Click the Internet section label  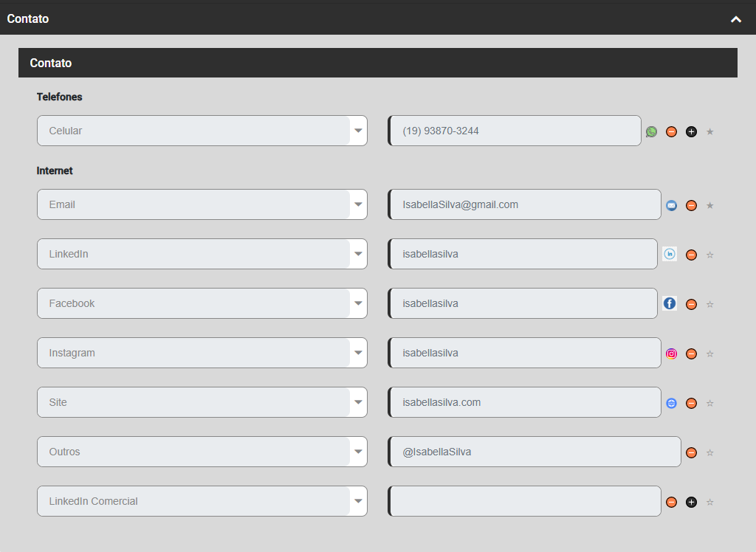pos(55,170)
